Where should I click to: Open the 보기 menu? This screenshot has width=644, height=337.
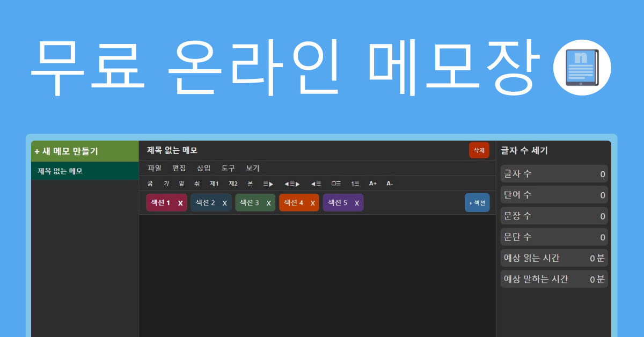pyautogui.click(x=253, y=168)
